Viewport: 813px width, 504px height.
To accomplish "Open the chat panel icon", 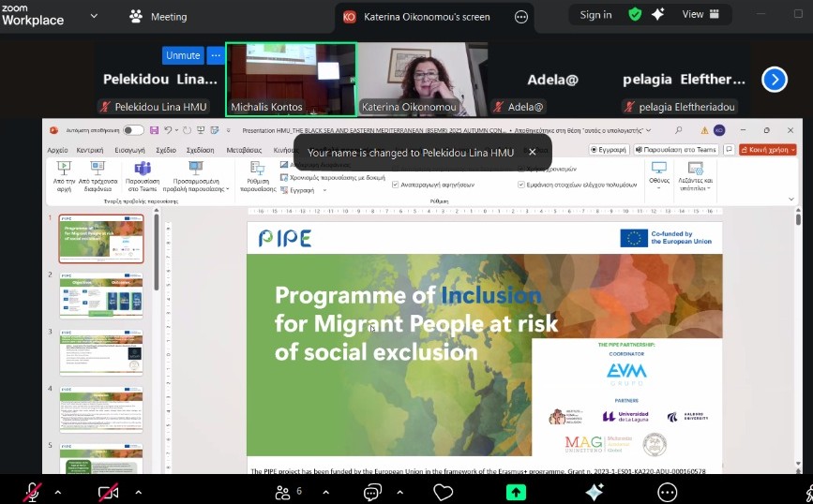I will (372, 492).
